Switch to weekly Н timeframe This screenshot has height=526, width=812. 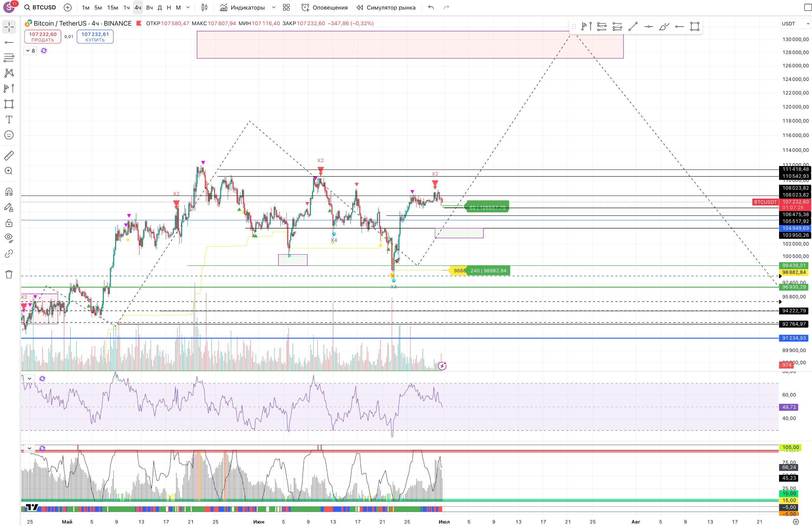[168, 7]
